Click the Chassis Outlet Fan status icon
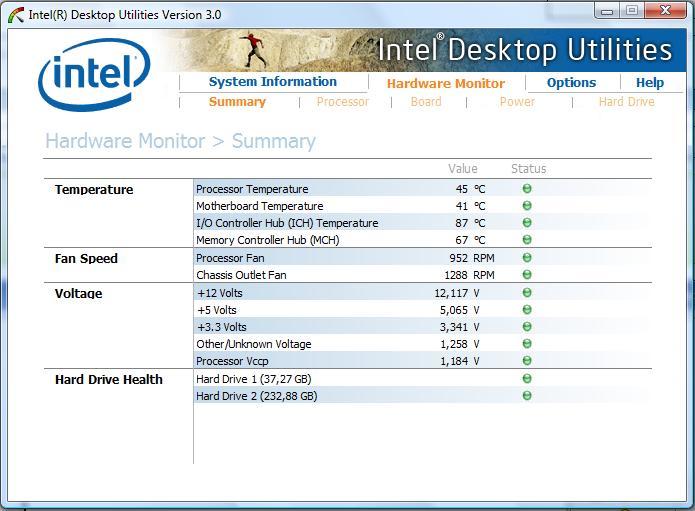This screenshot has height=511, width=695. tap(527, 275)
